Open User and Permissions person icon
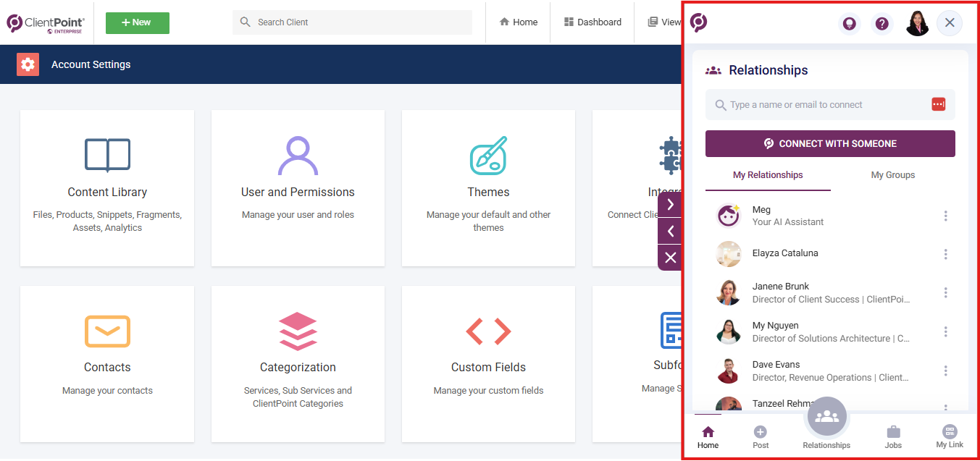This screenshot has width=980, height=461. coord(298,155)
